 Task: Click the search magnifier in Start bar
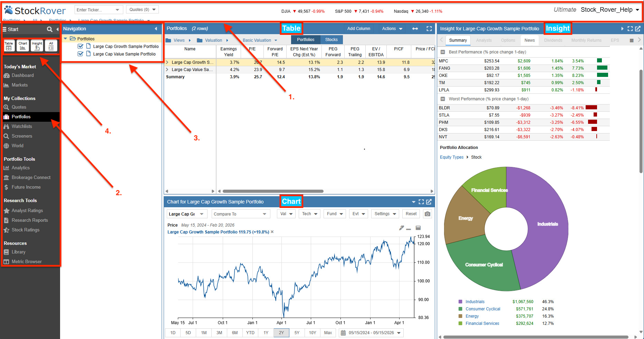pos(50,29)
